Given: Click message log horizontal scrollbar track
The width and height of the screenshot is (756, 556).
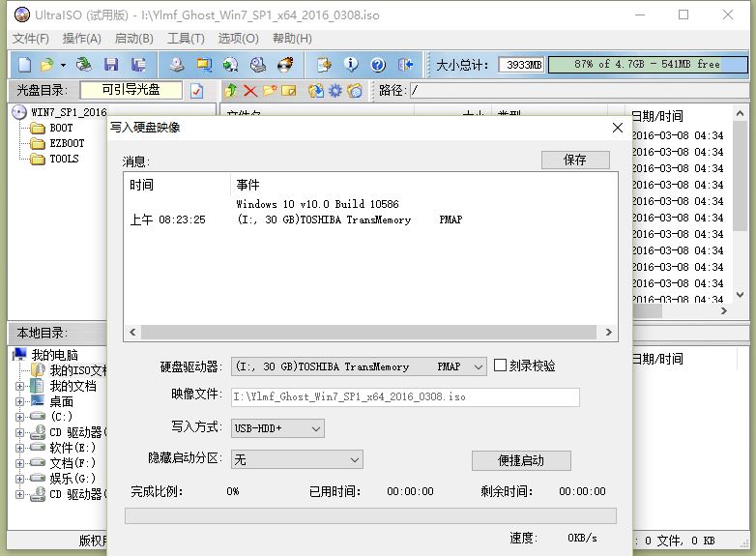Looking at the screenshot, I should point(369,333).
